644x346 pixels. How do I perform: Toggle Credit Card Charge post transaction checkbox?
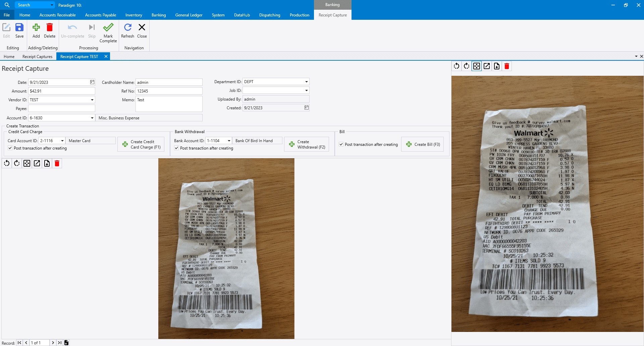tap(10, 148)
